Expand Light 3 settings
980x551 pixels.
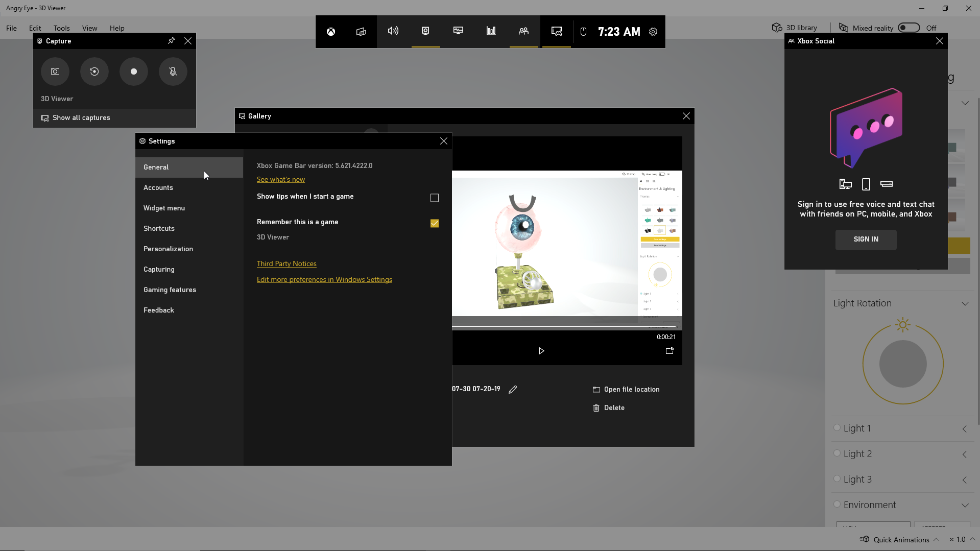coord(965,480)
